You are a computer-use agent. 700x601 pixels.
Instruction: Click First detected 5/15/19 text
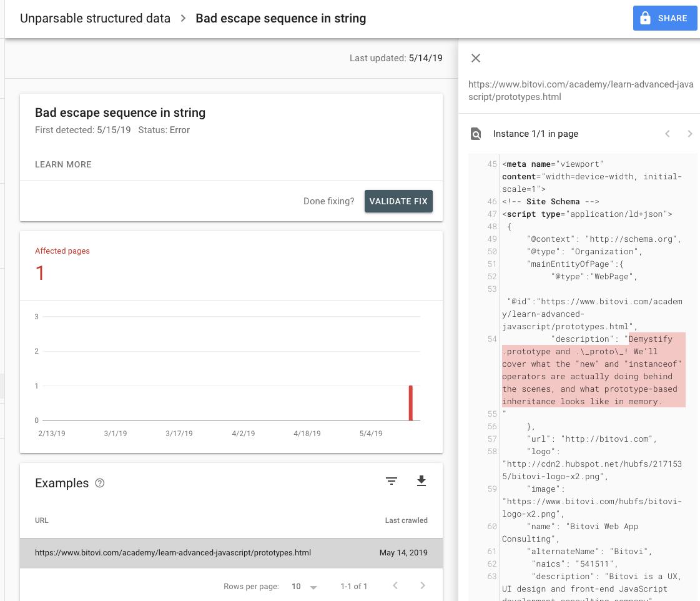coord(82,130)
